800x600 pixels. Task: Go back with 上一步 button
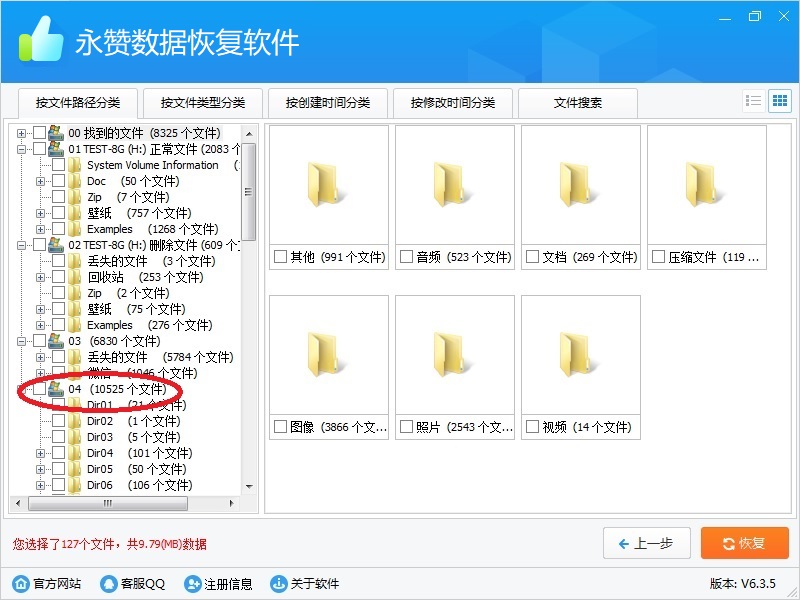click(646, 543)
